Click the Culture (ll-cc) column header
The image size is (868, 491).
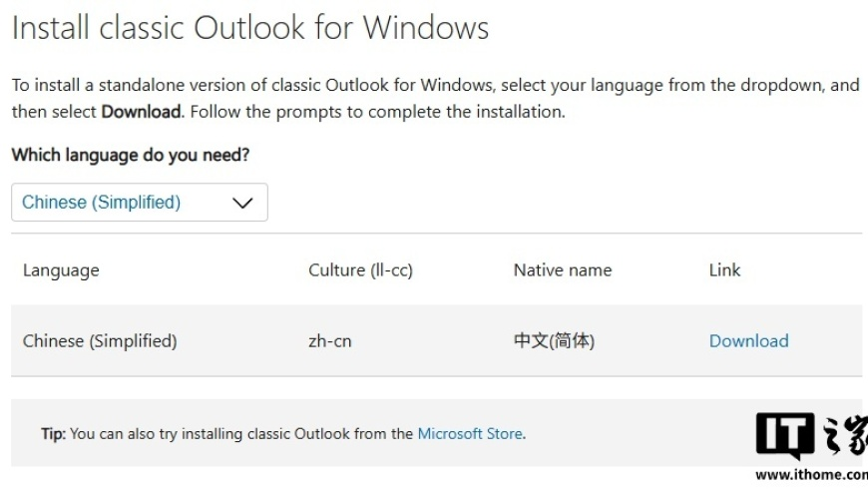click(360, 270)
